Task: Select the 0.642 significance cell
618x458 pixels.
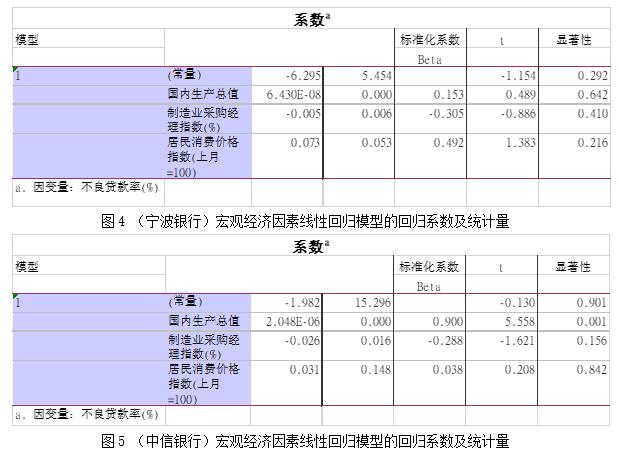Action: pyautogui.click(x=574, y=95)
